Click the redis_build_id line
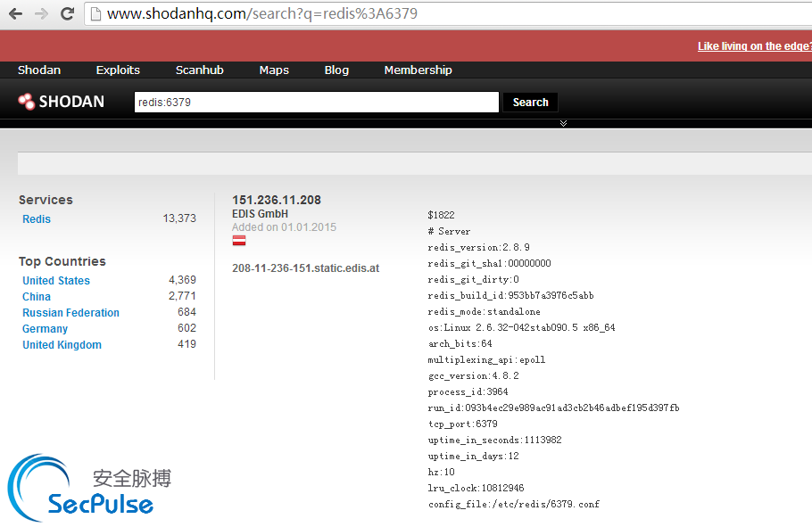The width and height of the screenshot is (812, 527). point(510,295)
